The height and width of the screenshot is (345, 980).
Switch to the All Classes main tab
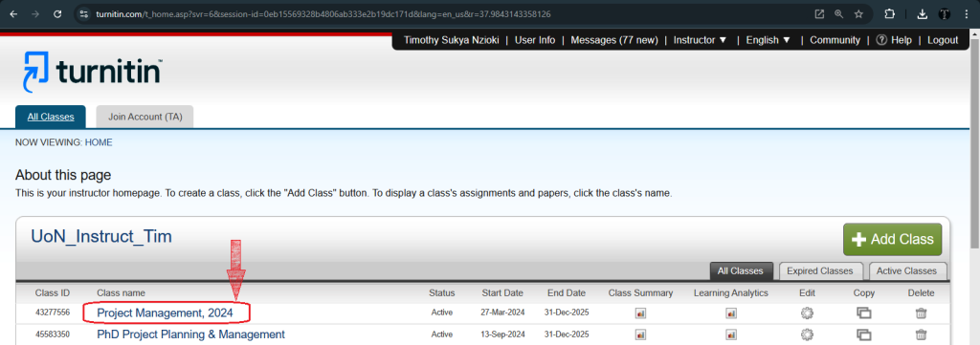(x=51, y=117)
